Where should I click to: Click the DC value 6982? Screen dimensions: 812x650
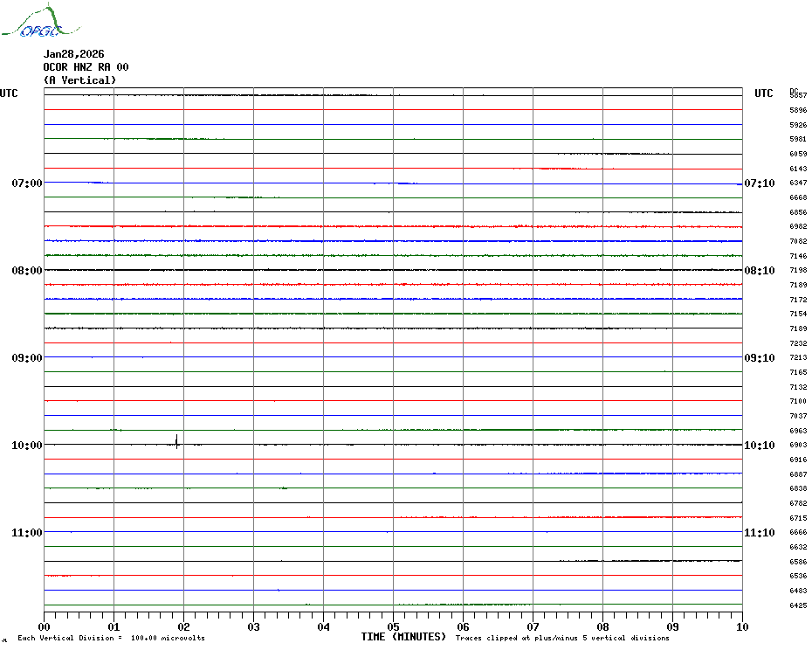pyautogui.click(x=798, y=227)
